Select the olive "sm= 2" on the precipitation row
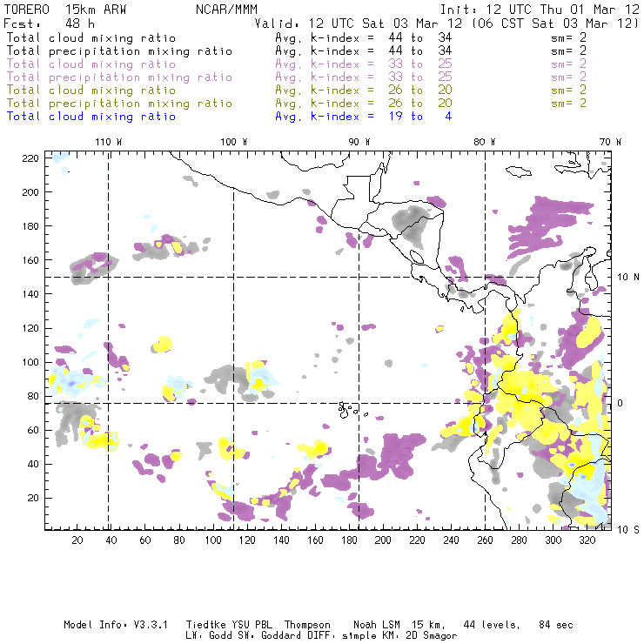The height and width of the screenshot is (644, 644). (x=568, y=103)
